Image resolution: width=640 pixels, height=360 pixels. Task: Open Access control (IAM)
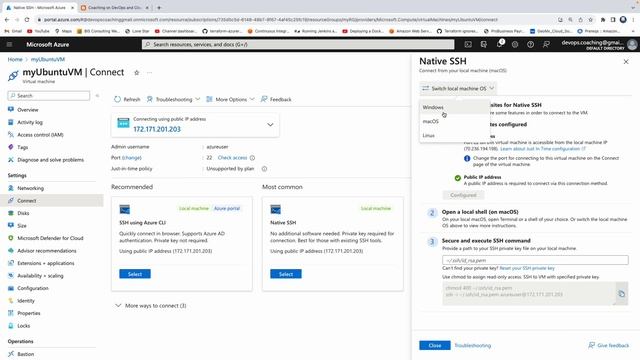[x=40, y=135]
